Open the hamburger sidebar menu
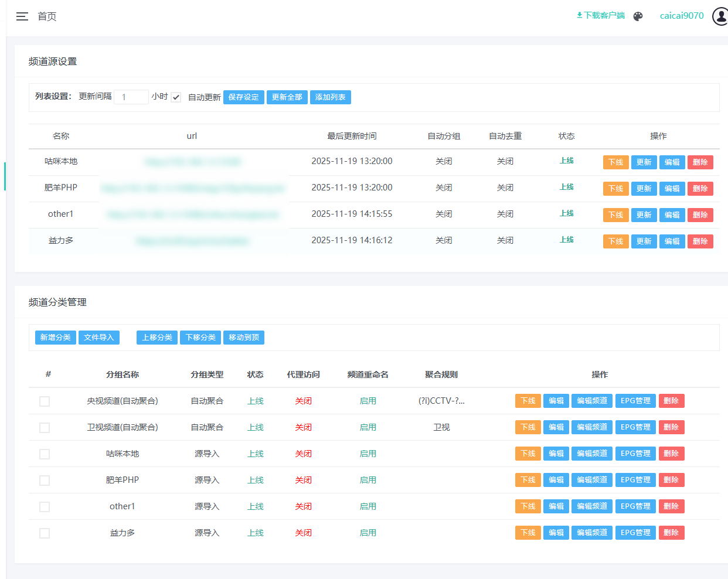The width and height of the screenshot is (728, 579). click(22, 16)
